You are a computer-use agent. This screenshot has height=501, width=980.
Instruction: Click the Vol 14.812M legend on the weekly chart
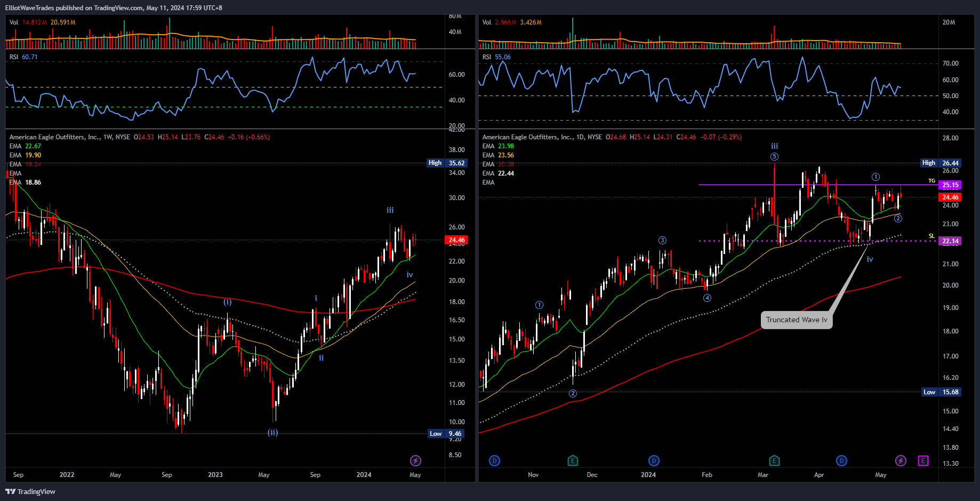[x=42, y=22]
